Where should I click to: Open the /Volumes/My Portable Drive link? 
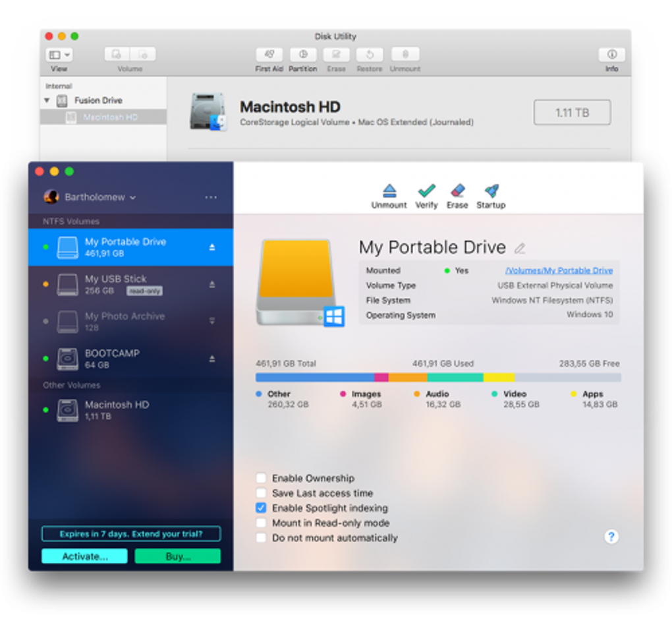click(559, 270)
